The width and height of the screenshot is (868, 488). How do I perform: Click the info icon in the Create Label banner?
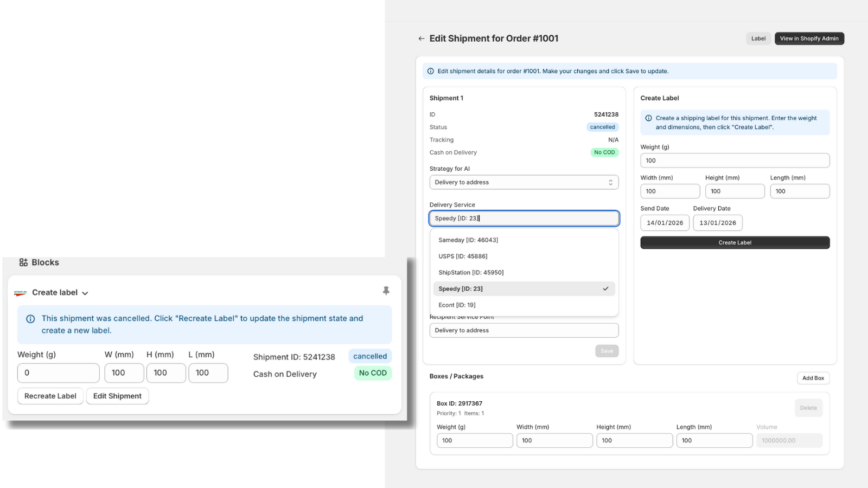click(x=648, y=118)
